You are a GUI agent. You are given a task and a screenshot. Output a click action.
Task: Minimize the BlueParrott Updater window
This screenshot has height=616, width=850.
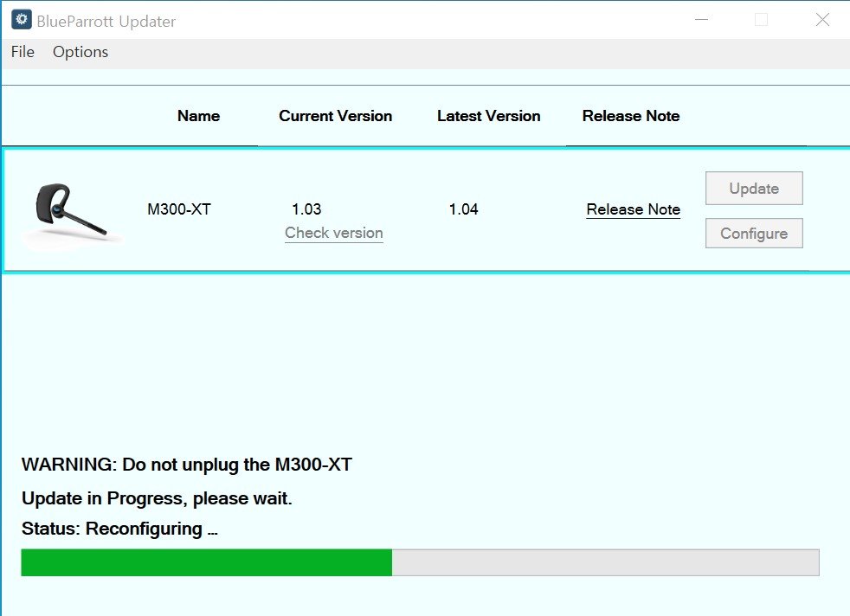tap(701, 20)
